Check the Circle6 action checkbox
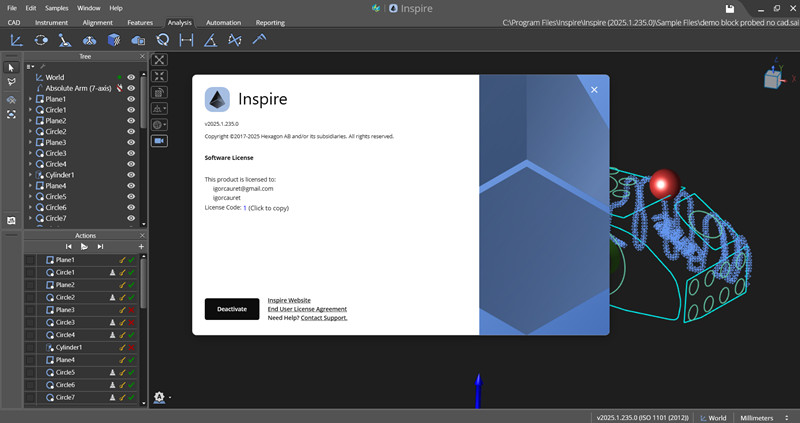This screenshot has height=423, width=800. point(30,385)
